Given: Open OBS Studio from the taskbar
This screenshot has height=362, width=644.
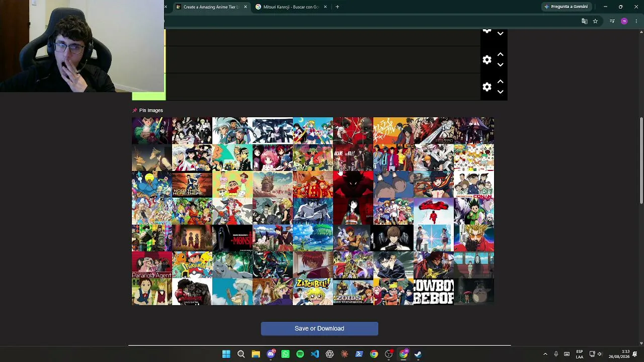Looking at the screenshot, I should (x=389, y=354).
